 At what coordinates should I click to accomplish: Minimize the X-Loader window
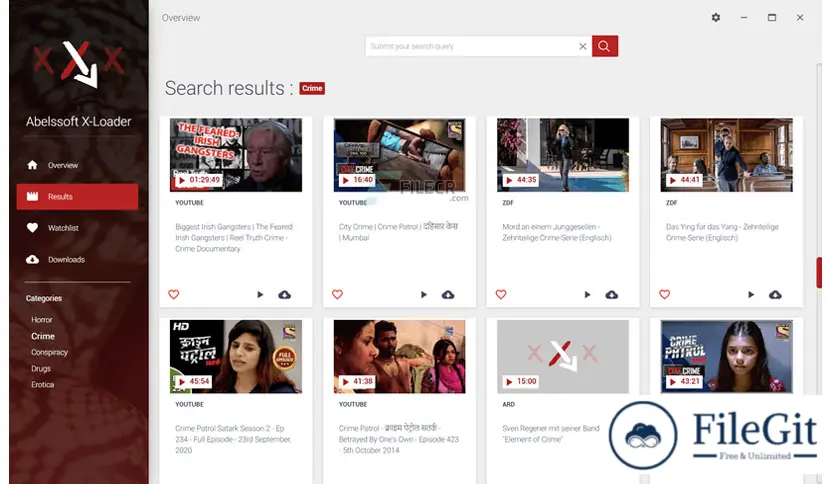pyautogui.click(x=744, y=18)
